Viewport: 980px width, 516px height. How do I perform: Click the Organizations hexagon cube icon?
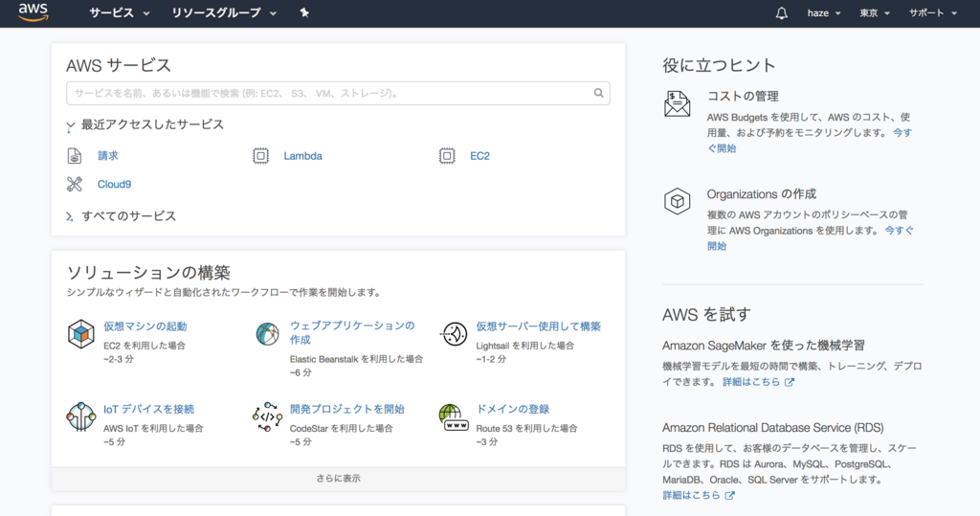677,201
